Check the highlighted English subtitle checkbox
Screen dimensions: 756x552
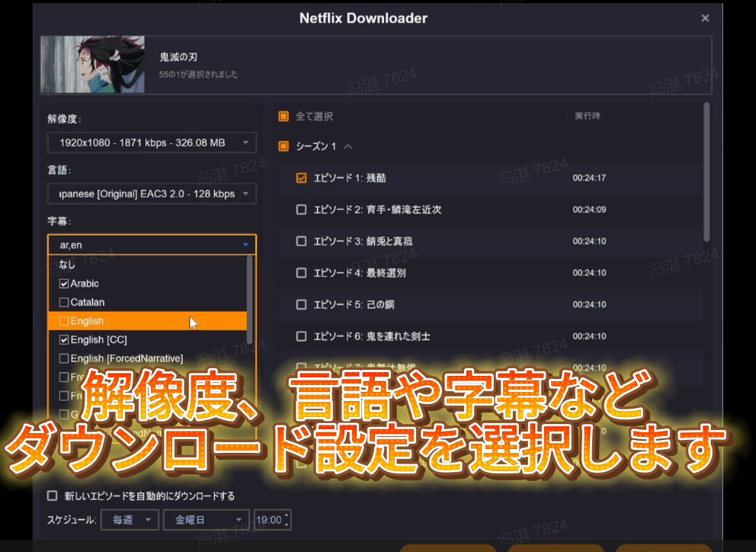64,321
